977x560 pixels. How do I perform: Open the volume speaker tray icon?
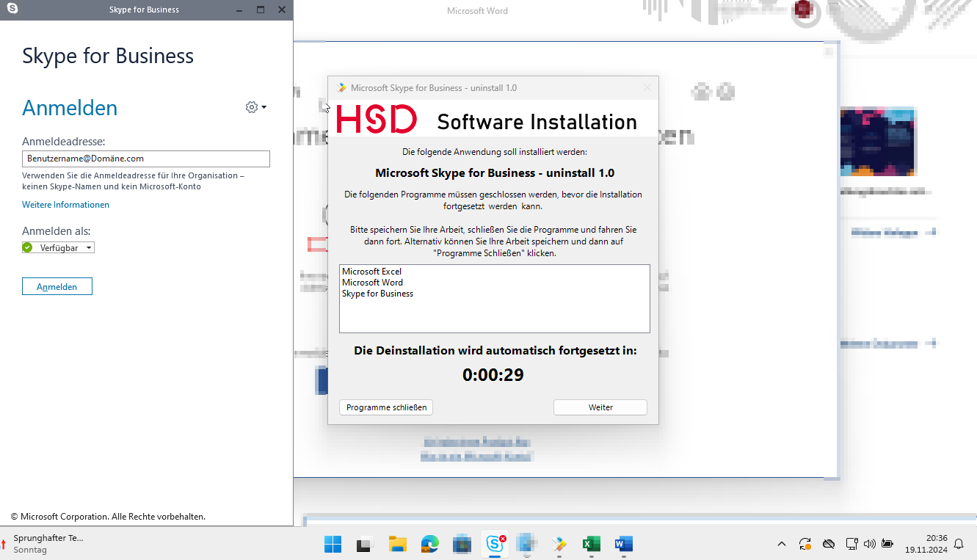point(870,545)
